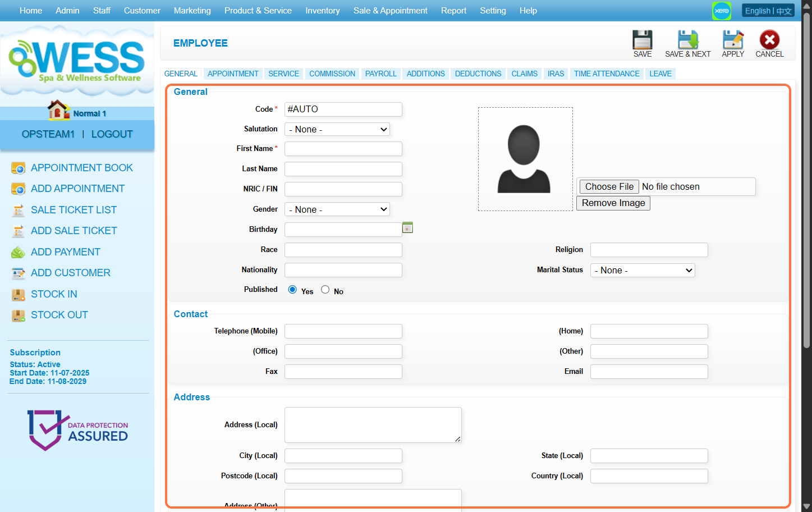The image size is (812, 512).
Task: Click the employee photo placeholder
Action: point(525,159)
